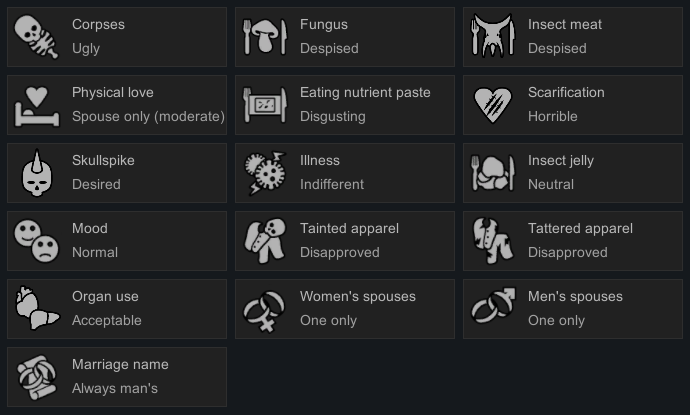Click the Scarification clawed heart icon

tap(493, 106)
